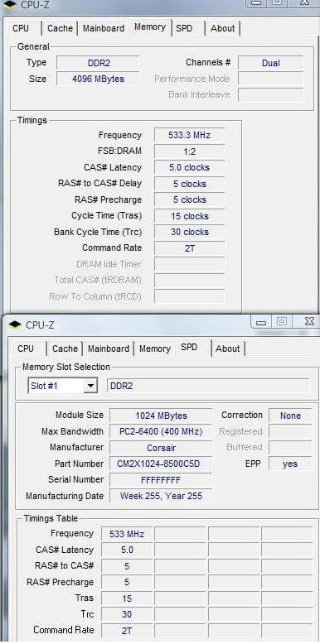Open the Cache tab in the upper CPU-Z window
The width and height of the screenshot is (320, 644).
click(x=60, y=28)
